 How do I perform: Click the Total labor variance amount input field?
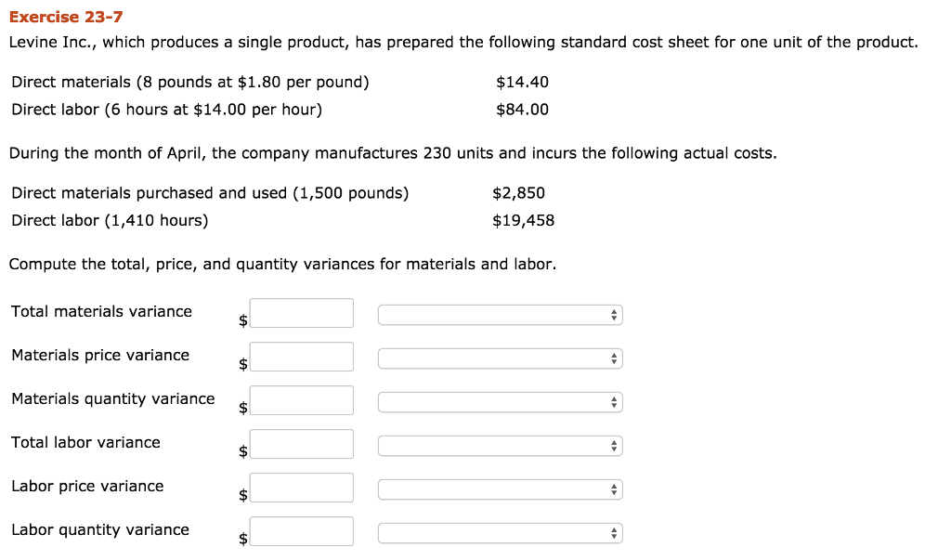tap(301, 444)
